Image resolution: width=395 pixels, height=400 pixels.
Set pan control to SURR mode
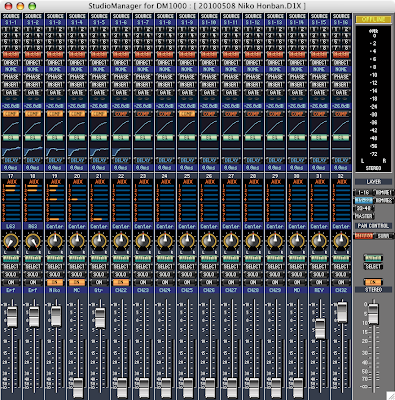click(x=383, y=236)
